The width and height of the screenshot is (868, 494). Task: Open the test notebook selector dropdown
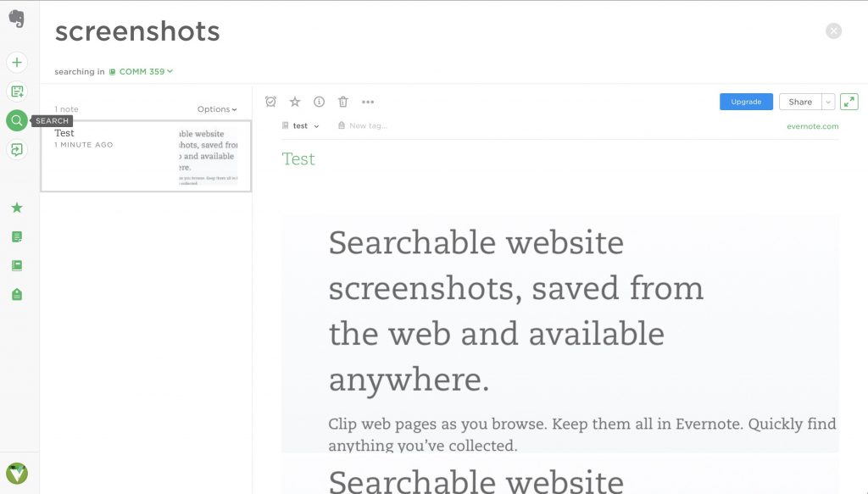click(x=301, y=125)
